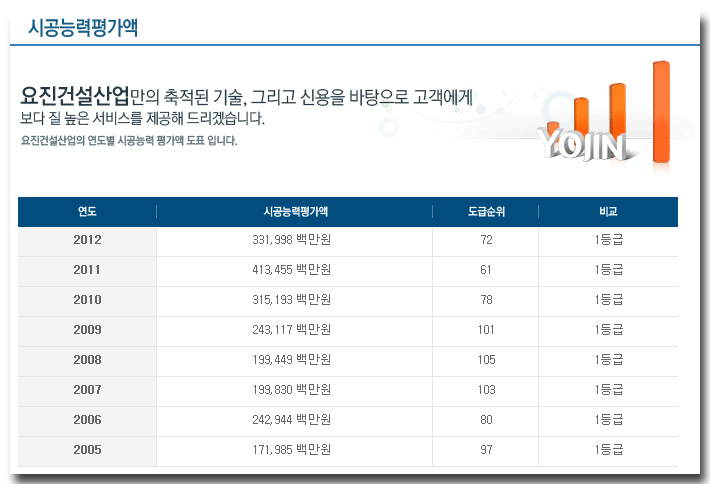Screen dimensions: 710x484
Task: Click the 도급순위 column header
Action: click(x=486, y=211)
